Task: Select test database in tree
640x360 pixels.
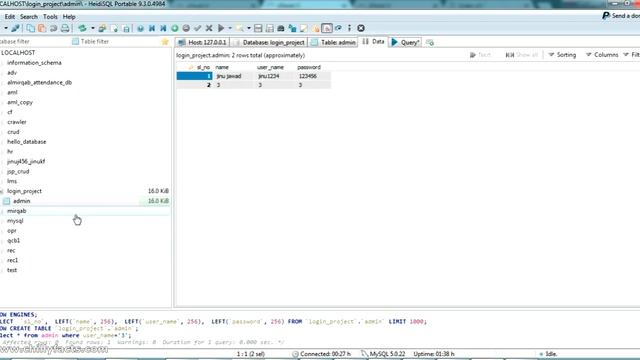Action: click(x=12, y=270)
